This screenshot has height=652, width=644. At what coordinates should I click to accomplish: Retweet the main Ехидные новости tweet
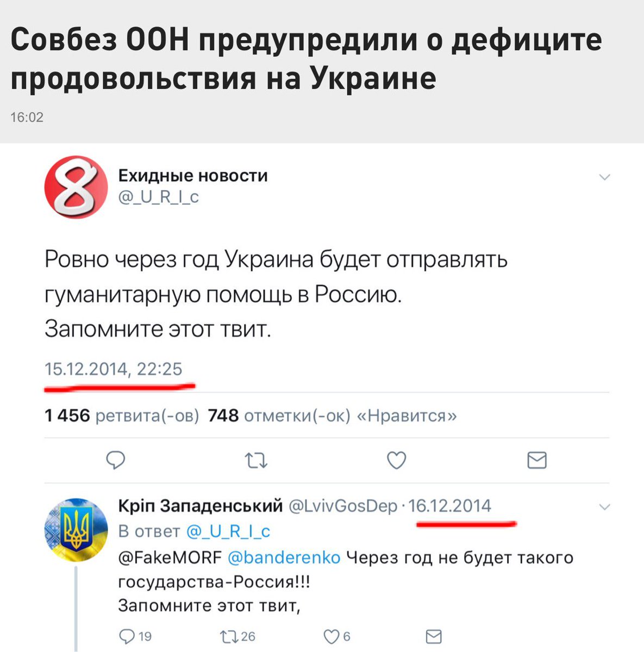click(x=256, y=461)
